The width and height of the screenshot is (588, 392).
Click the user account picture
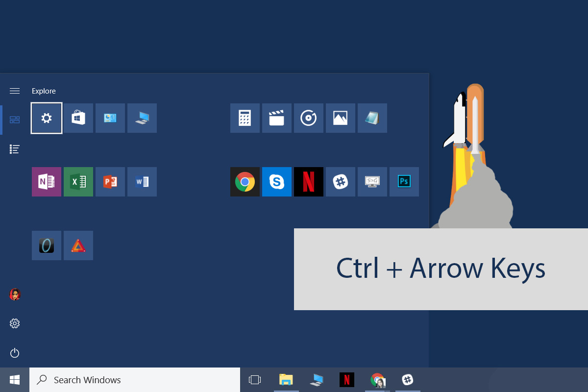point(15,294)
